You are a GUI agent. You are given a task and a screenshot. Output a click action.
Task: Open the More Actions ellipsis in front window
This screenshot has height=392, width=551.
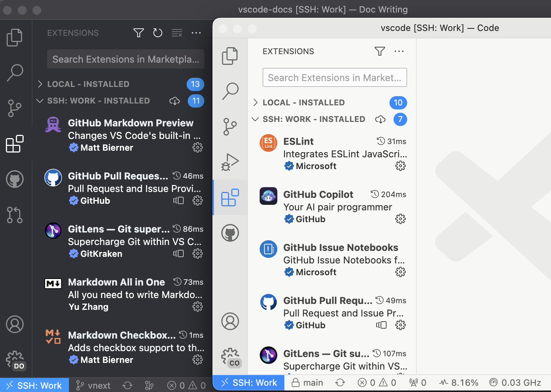(x=399, y=51)
